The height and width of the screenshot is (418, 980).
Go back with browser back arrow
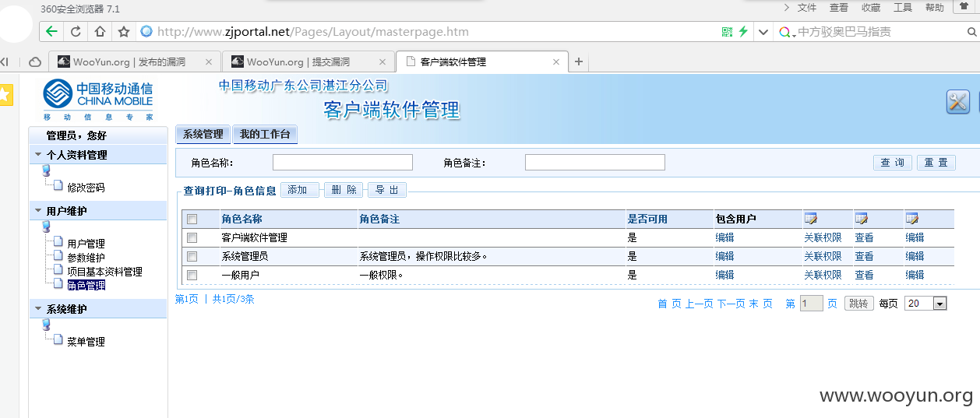(x=51, y=32)
